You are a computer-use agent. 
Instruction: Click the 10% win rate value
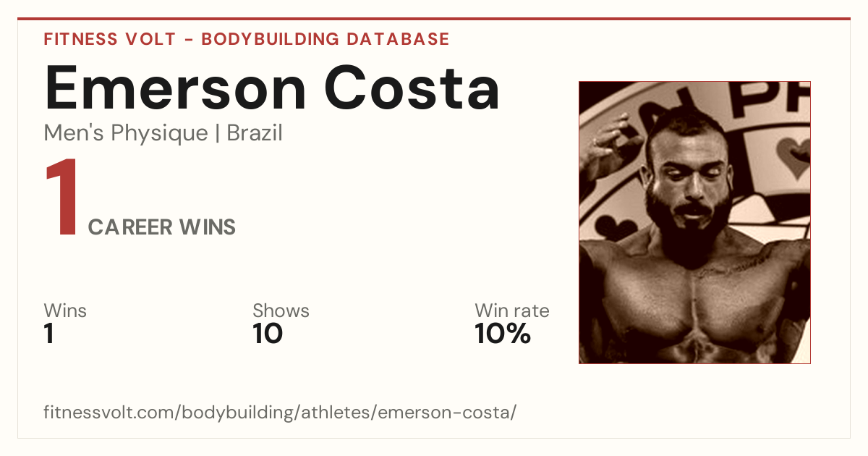click(x=503, y=334)
